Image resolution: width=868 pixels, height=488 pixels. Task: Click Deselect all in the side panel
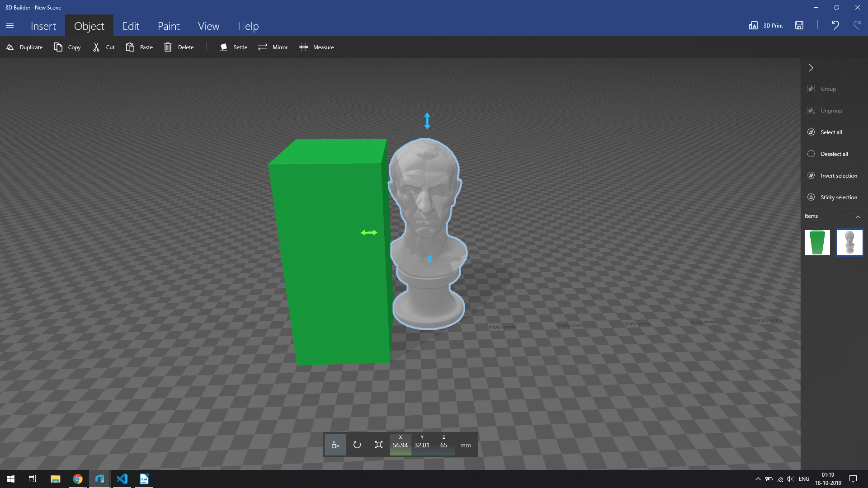(x=833, y=154)
